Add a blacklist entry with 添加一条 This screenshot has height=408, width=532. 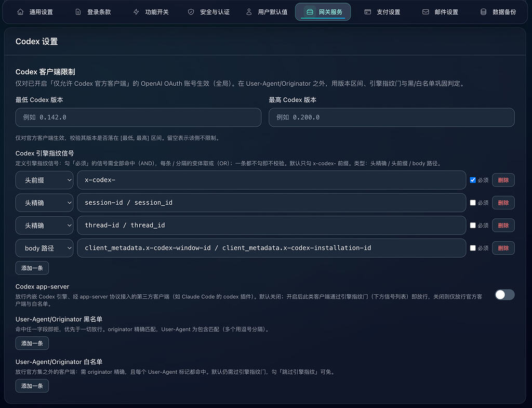point(32,343)
